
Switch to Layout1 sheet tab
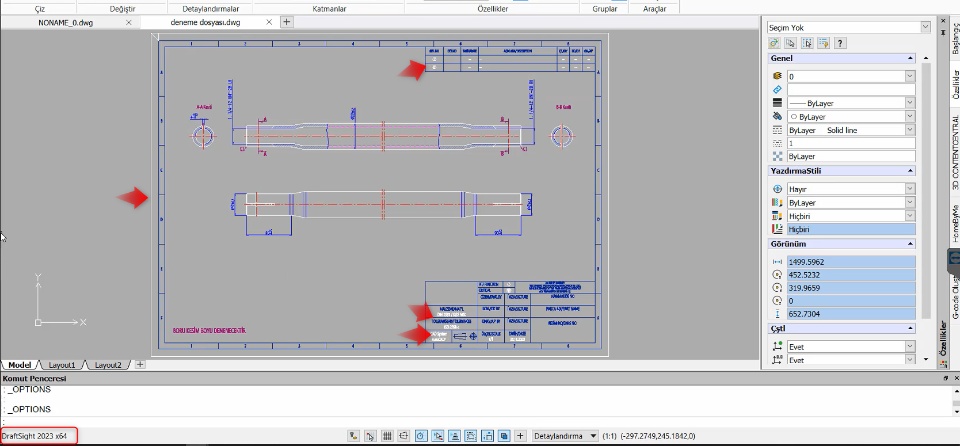pos(62,365)
